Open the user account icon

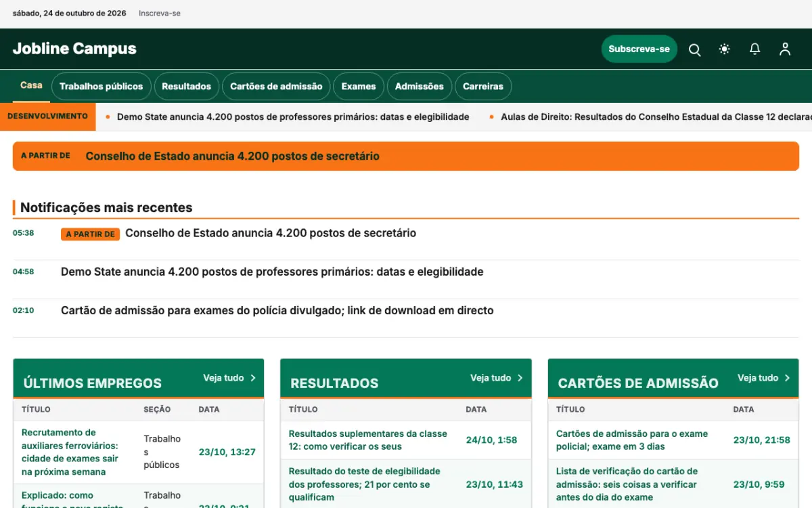tap(785, 49)
